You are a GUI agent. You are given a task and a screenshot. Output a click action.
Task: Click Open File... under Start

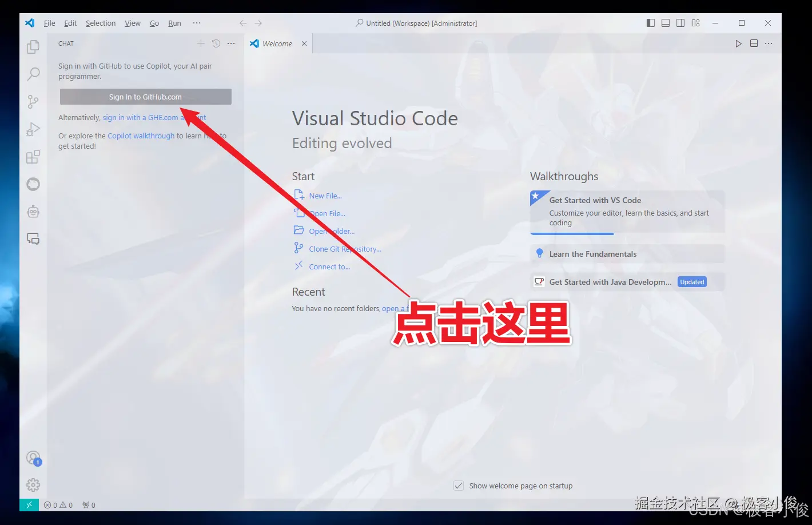[x=320, y=213]
